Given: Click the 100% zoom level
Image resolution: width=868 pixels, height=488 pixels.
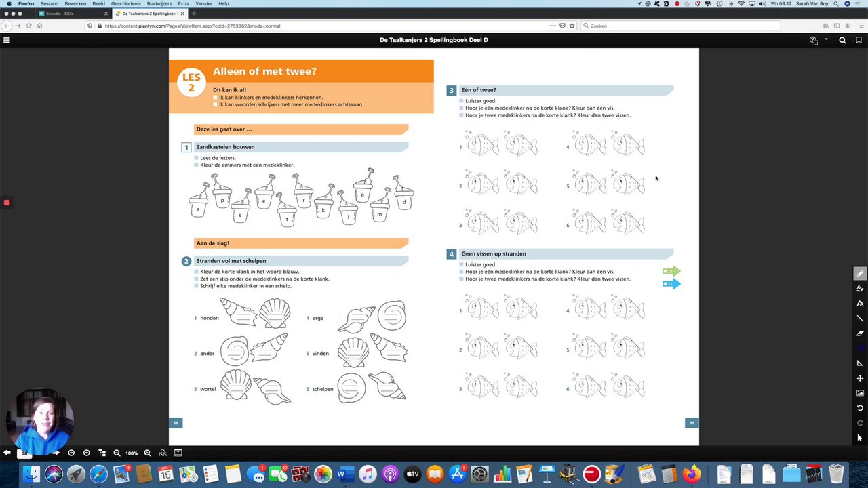Looking at the screenshot, I should pos(132,453).
